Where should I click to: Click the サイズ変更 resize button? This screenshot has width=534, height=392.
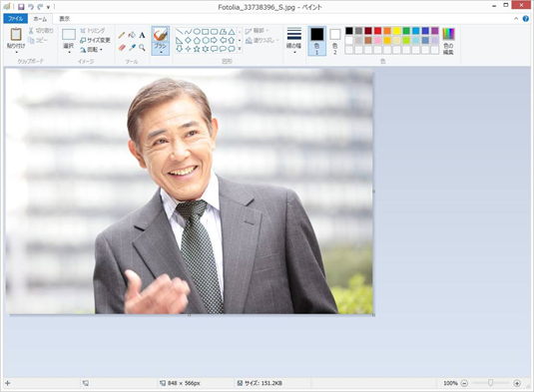(95, 40)
